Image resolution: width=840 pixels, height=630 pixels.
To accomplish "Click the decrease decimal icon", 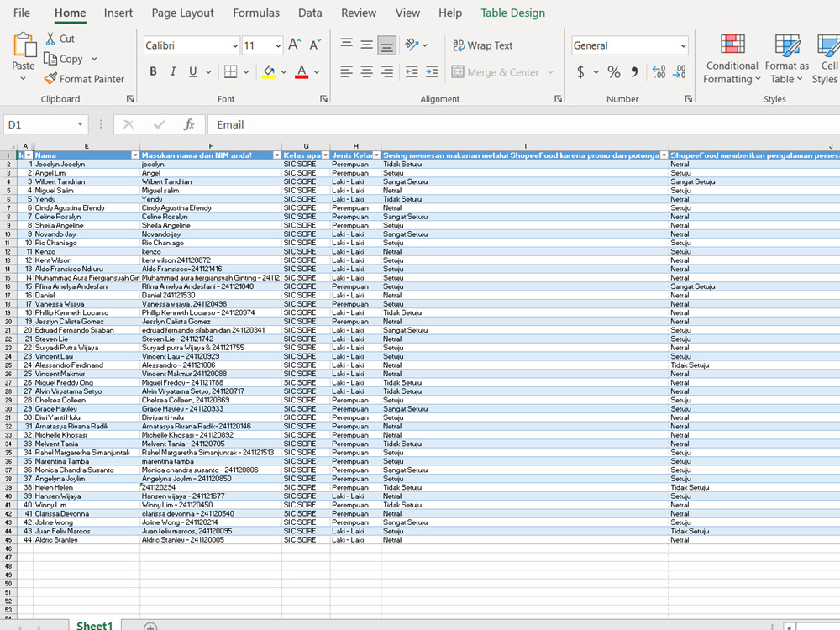I will coord(680,71).
